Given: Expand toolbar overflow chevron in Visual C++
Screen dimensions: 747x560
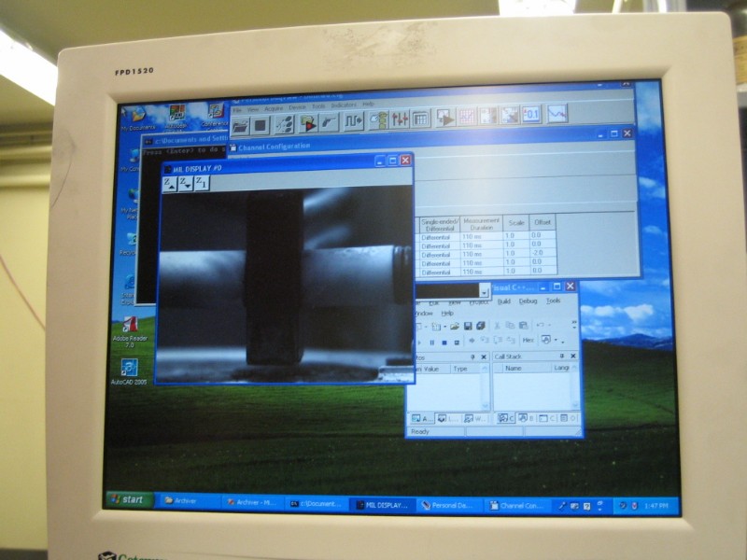Looking at the screenshot, I should [x=574, y=324].
